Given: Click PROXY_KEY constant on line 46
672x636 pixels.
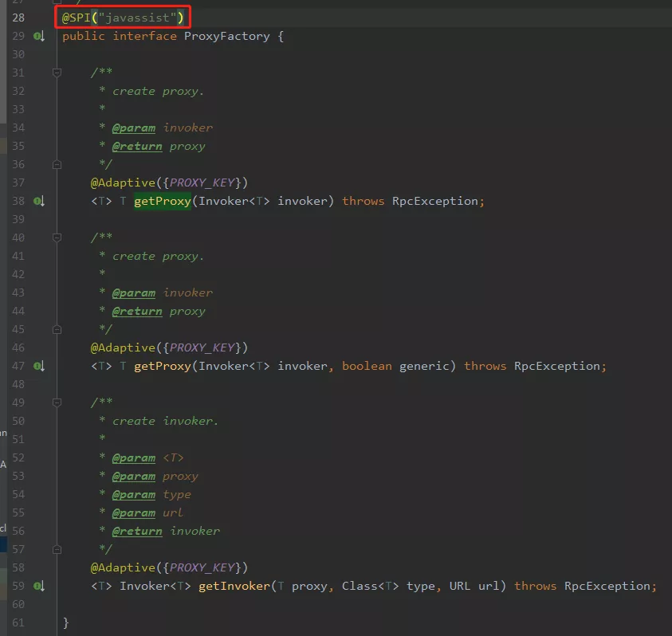Looking at the screenshot, I should 202,348.
